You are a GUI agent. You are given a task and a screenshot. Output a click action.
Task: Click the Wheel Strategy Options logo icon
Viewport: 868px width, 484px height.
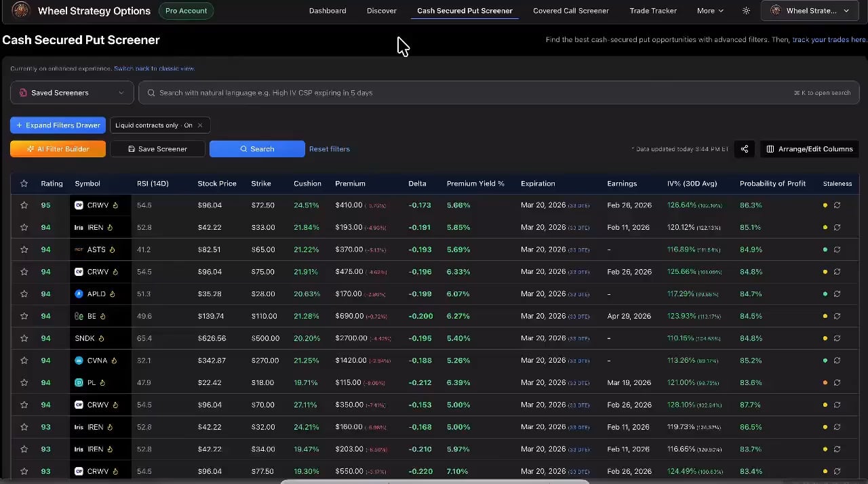point(21,10)
